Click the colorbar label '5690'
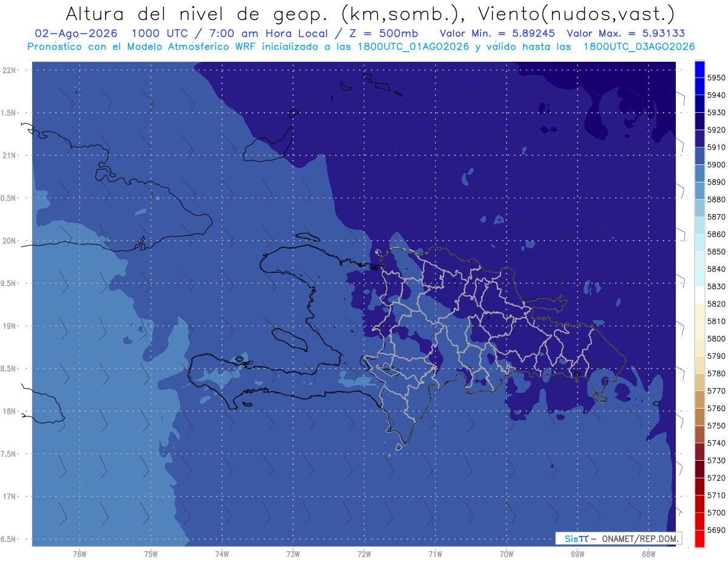Viewport: 728px width, 562px height. pyautogui.click(x=716, y=530)
